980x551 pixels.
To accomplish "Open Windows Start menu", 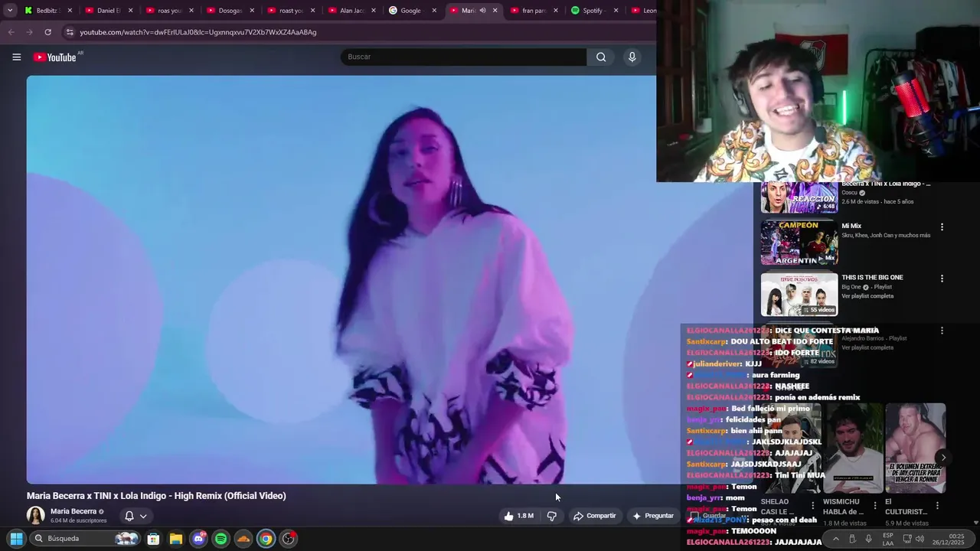I will (x=16, y=539).
